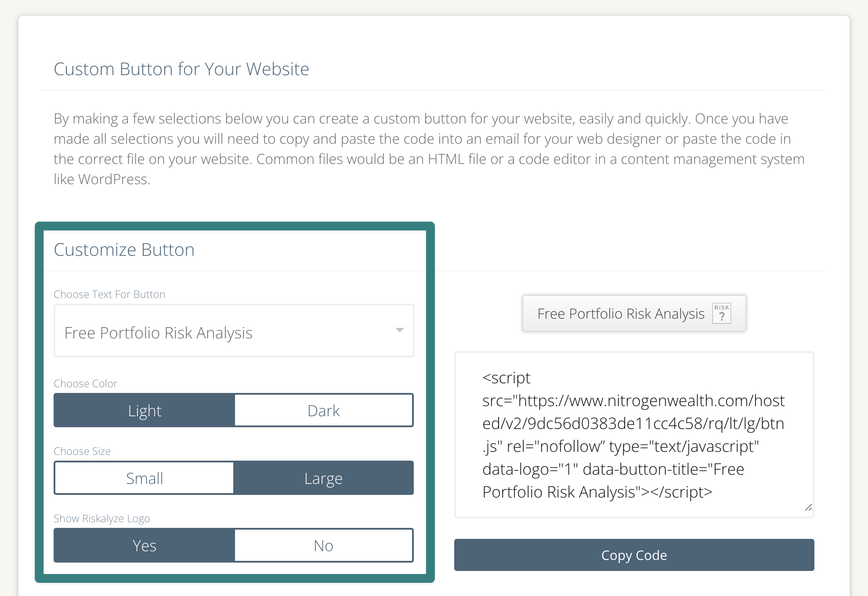Image resolution: width=868 pixels, height=596 pixels.
Task: Choose the Small button size
Action: 144,478
